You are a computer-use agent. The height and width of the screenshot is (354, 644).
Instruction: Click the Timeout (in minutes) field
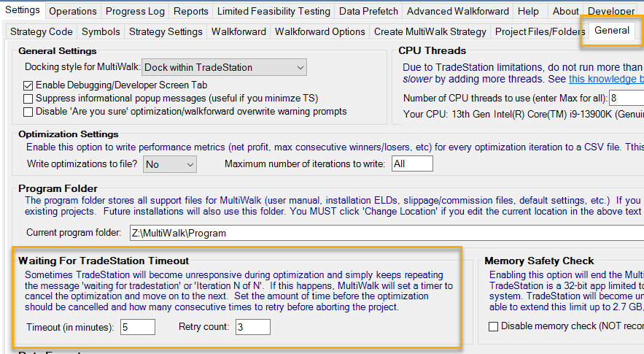137,326
